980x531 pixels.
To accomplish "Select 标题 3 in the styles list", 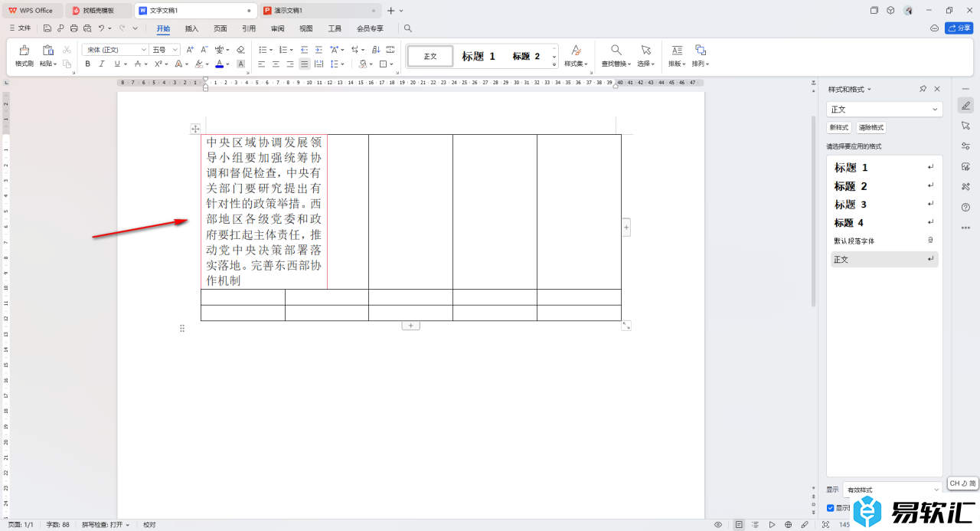I will tap(885, 205).
